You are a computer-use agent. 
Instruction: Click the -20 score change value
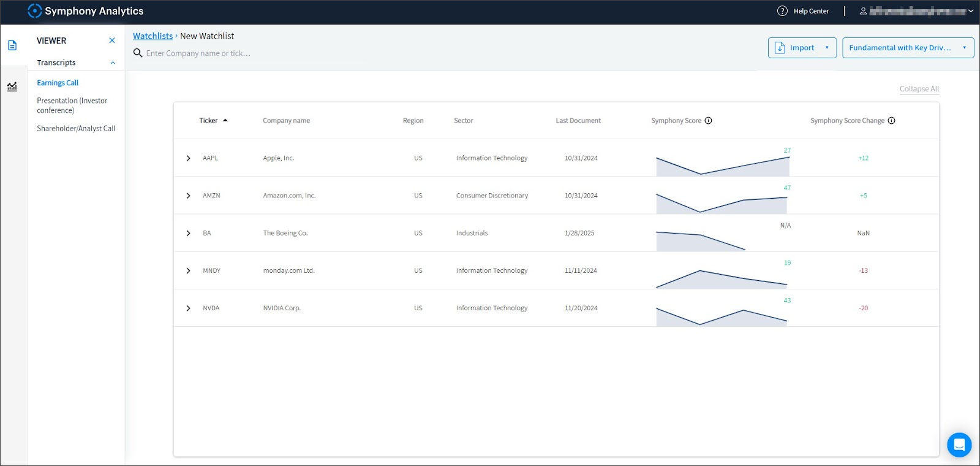[863, 308]
